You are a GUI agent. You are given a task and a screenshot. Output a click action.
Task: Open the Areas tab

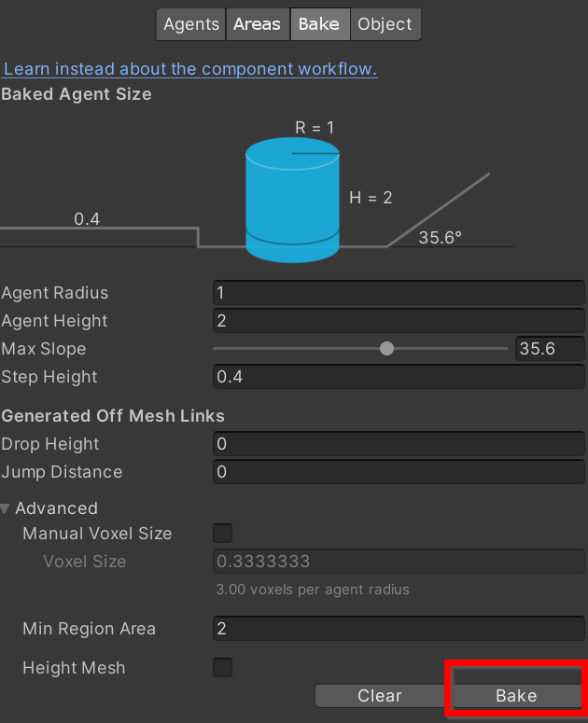point(258,24)
